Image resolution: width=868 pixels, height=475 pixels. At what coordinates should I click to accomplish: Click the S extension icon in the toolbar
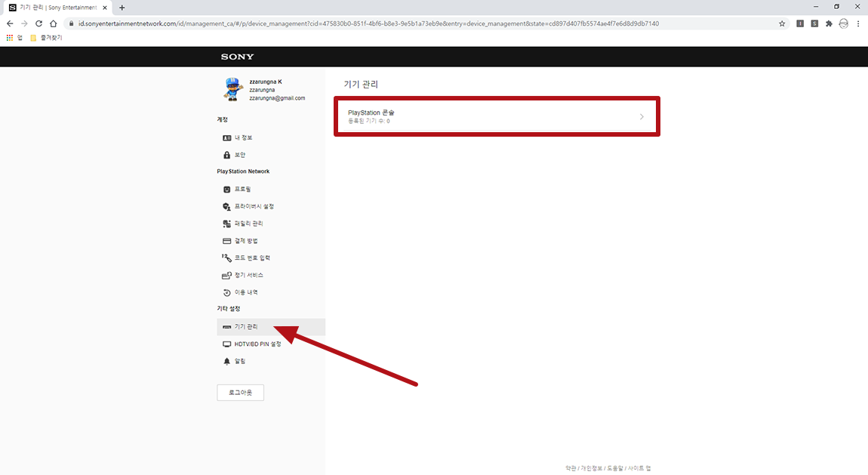coord(814,24)
